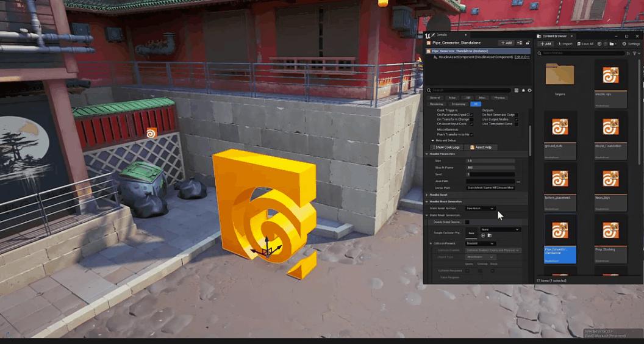Viewport: 644px width, 344px height.
Task: Switch to the Physics filter tab
Action: (499, 98)
